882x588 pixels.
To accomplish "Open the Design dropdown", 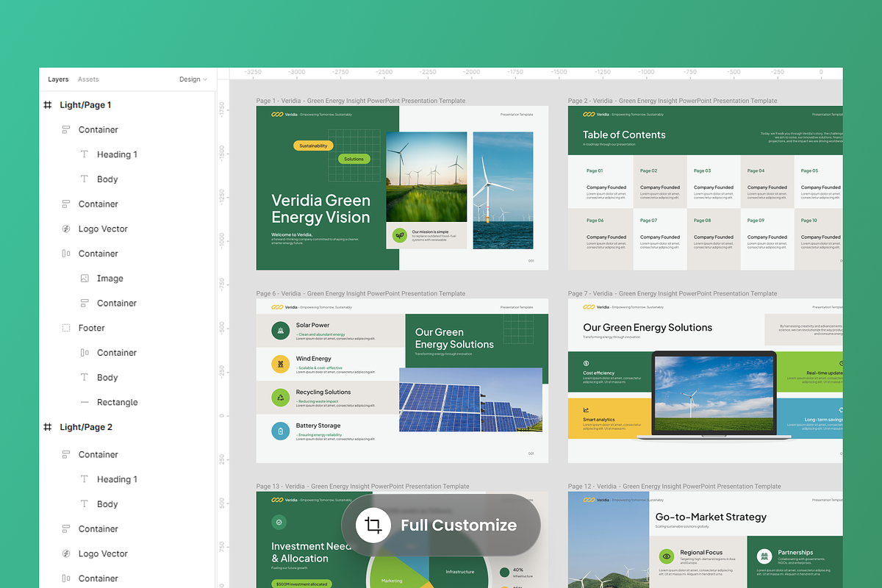I will (x=193, y=79).
